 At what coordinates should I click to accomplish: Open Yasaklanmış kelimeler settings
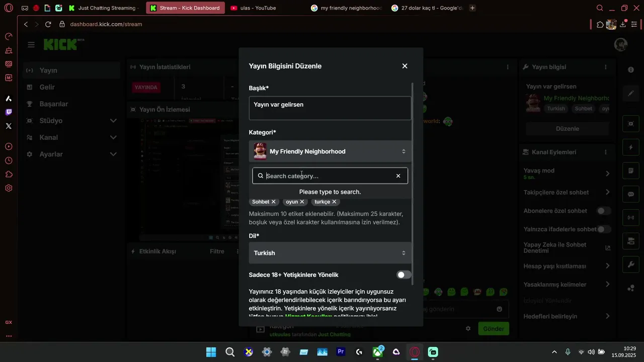pos(567,285)
